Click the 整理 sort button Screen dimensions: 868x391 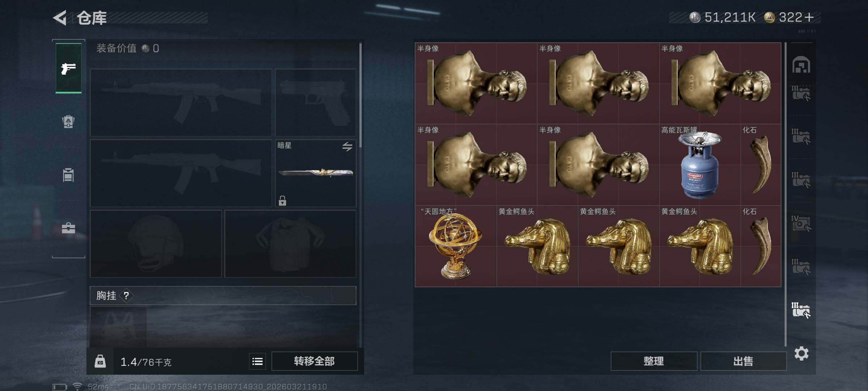coord(654,361)
